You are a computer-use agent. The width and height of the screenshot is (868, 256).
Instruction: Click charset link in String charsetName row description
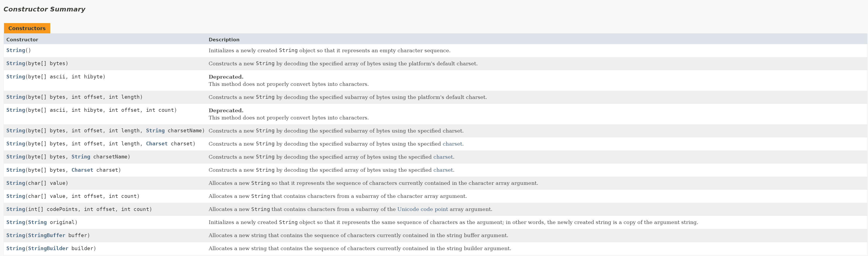(x=443, y=157)
